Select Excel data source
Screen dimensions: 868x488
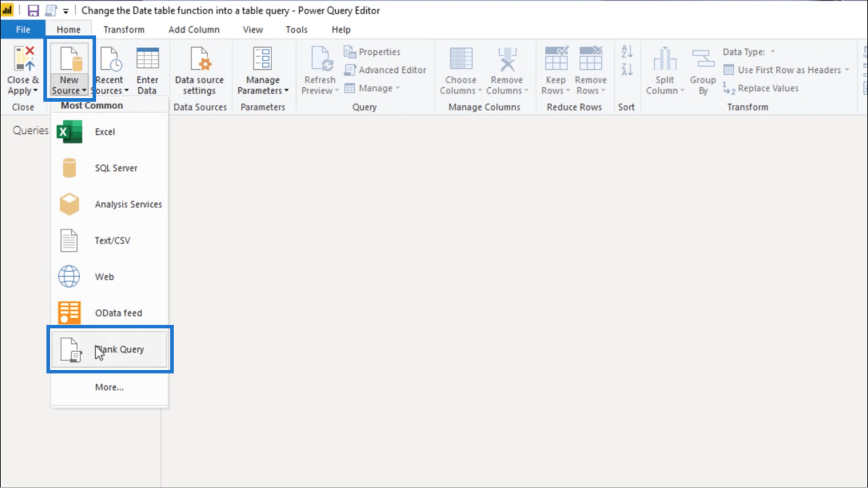(110, 132)
